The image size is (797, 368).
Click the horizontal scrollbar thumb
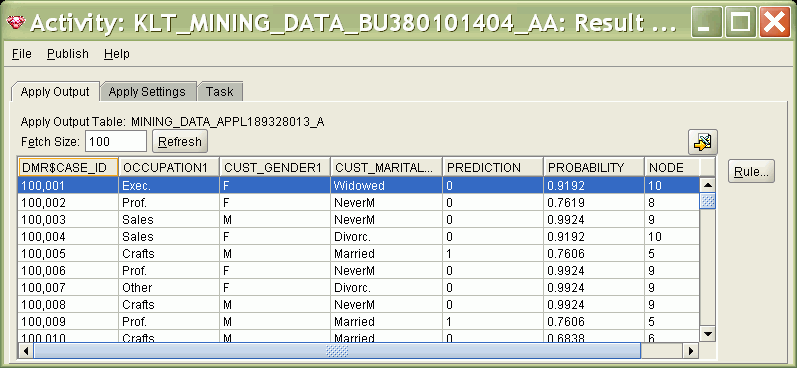337,350
